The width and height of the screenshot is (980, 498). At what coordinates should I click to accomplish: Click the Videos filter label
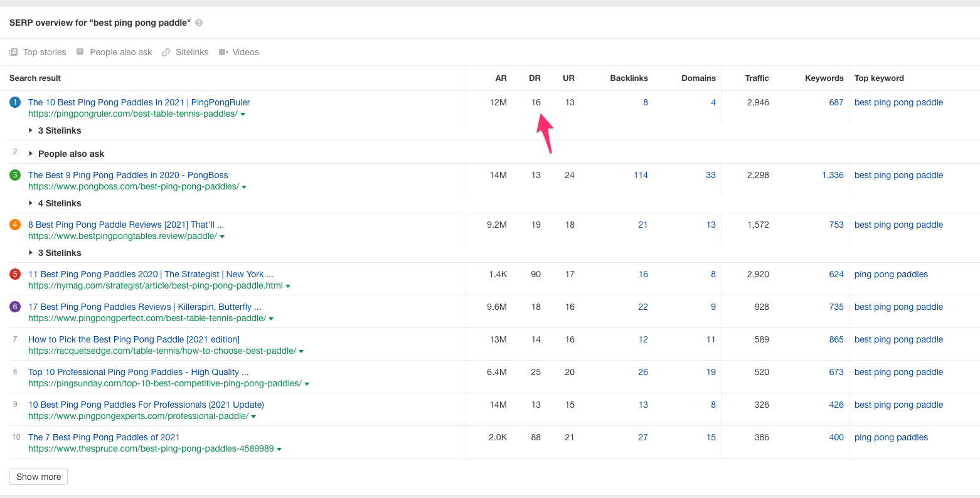coord(246,52)
